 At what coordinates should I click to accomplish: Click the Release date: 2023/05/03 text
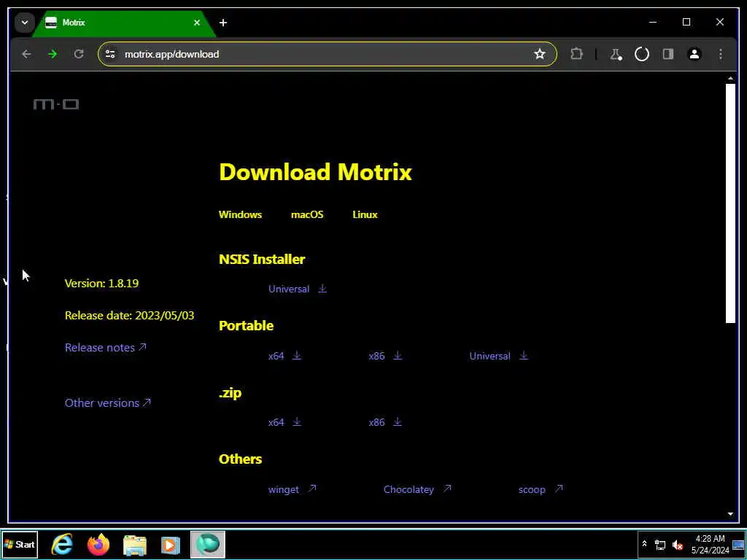click(130, 315)
